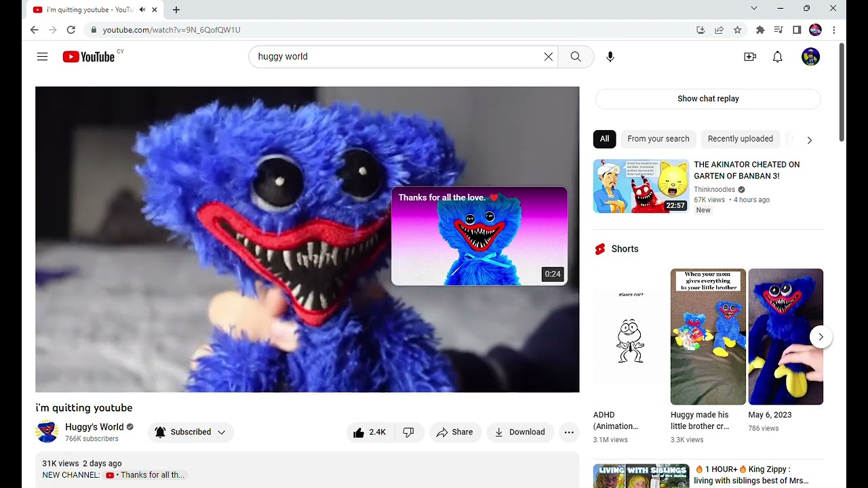Close the i'm quitting youtube tab

point(155,9)
